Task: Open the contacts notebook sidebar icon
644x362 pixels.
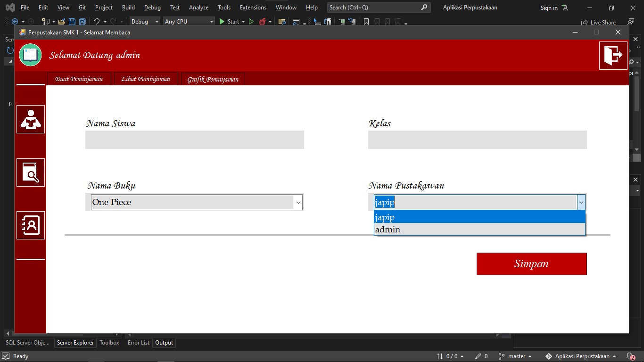Action: coord(31,225)
